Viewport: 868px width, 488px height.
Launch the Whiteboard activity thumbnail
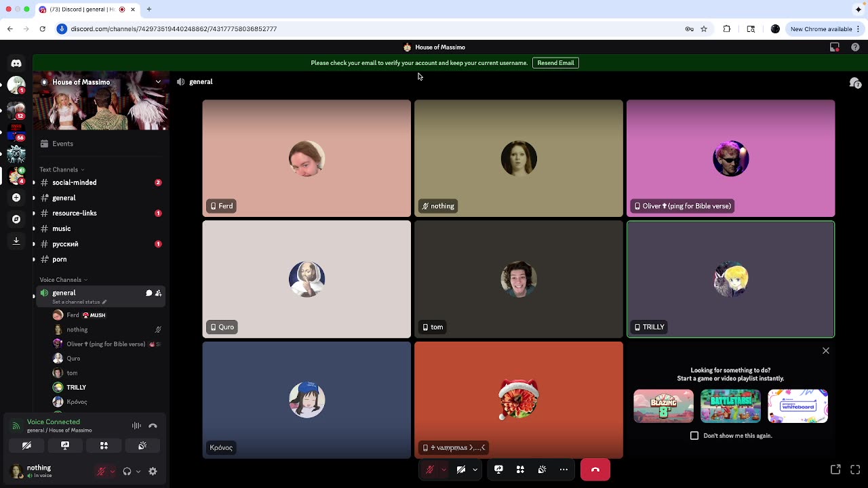[797, 406]
